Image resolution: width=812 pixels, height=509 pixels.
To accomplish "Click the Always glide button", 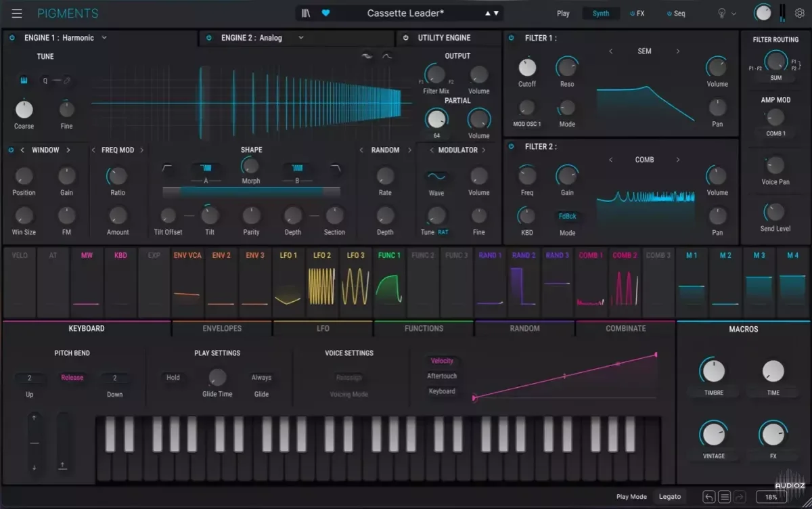I will tap(261, 378).
